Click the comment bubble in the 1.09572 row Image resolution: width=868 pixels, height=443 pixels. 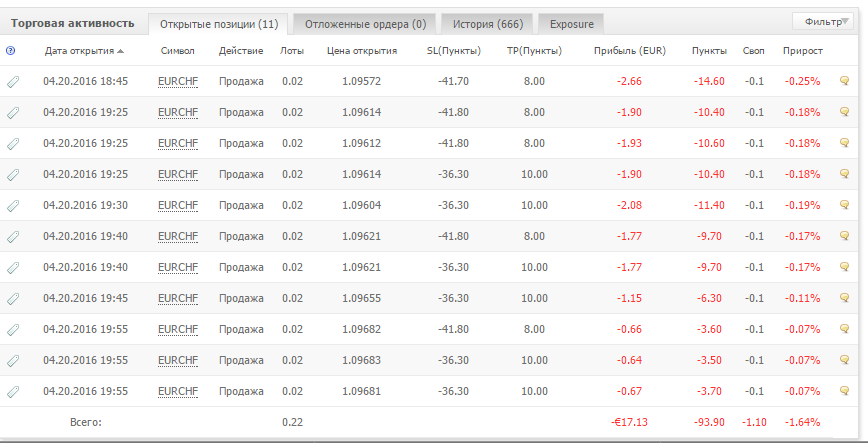[x=844, y=81]
